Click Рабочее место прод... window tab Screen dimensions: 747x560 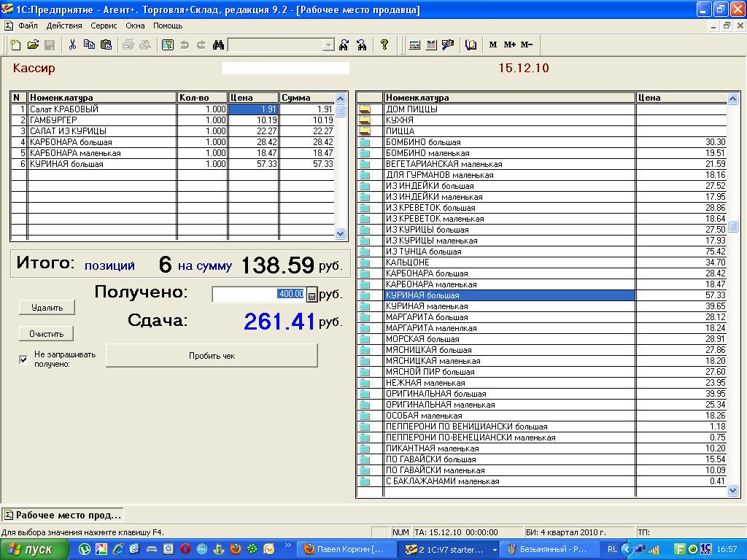[x=63, y=516]
